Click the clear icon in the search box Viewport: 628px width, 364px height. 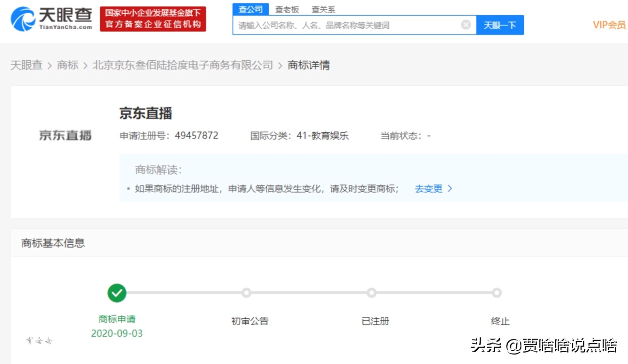pos(466,24)
